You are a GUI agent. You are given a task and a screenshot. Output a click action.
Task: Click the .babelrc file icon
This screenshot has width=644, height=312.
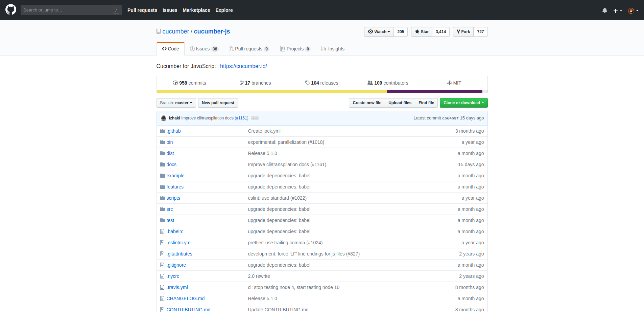162,231
